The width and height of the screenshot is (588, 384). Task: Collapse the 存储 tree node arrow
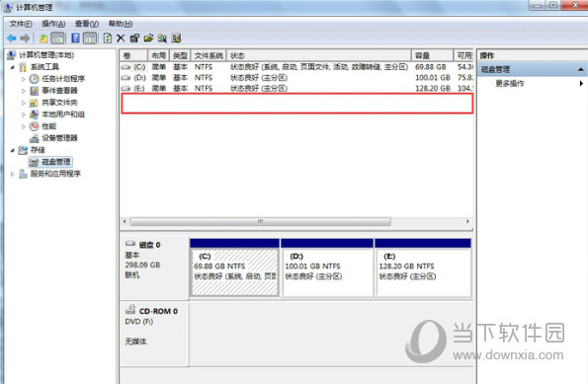click(13, 150)
